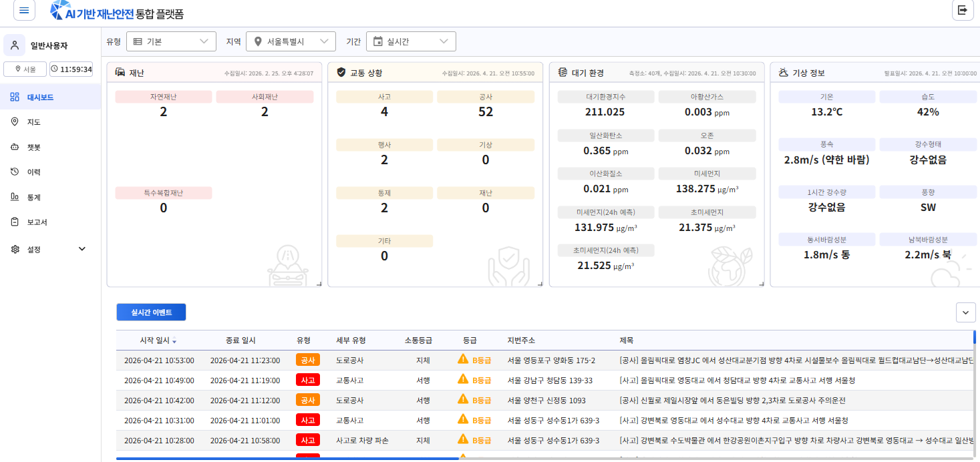
Task: Click the 미세먼지 value 138.275
Action: point(707,189)
